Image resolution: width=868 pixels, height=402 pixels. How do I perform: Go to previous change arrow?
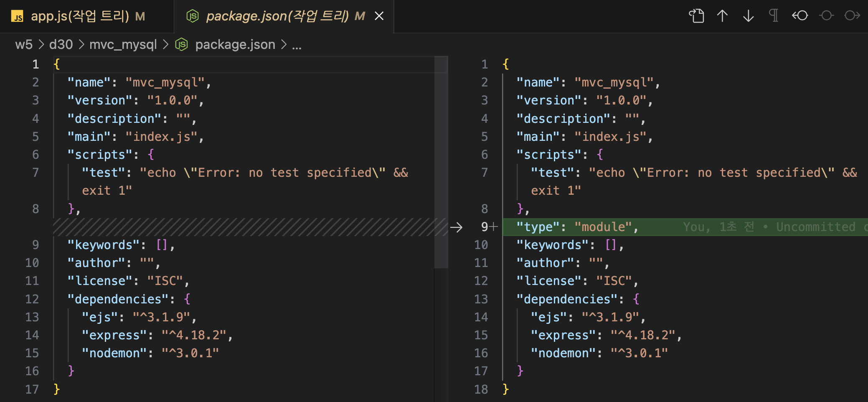[x=722, y=16]
